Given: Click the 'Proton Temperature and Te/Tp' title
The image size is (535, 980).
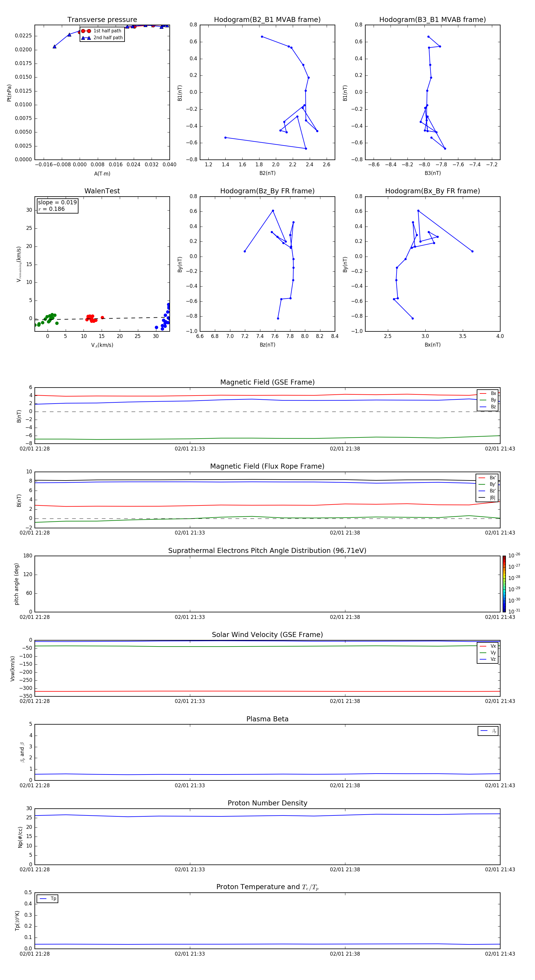Looking at the screenshot, I should pos(267,887).
